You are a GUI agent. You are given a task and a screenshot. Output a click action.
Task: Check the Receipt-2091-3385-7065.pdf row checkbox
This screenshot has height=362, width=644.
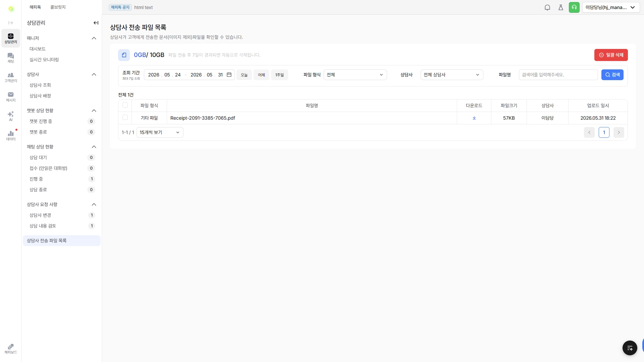click(125, 117)
